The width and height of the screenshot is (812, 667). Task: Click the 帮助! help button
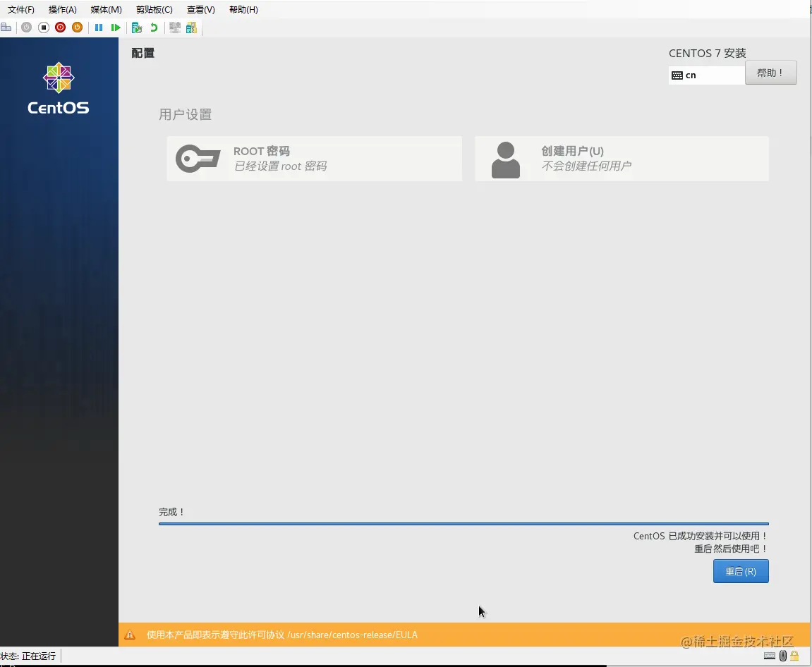click(770, 73)
